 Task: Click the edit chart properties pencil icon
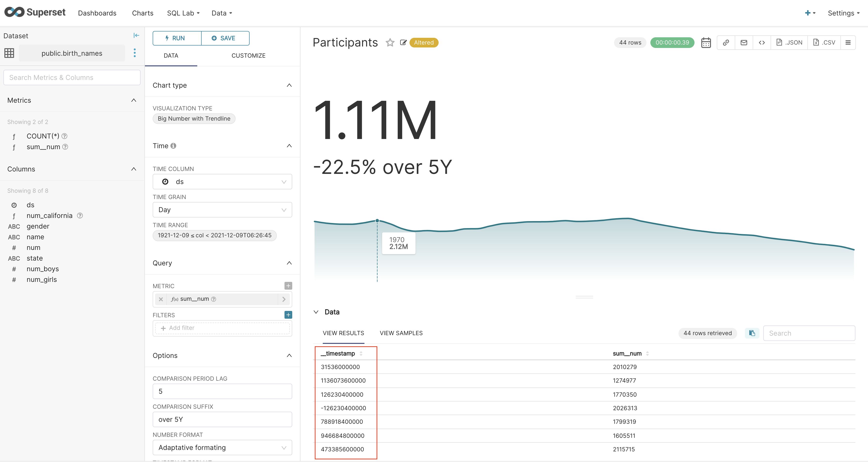pyautogui.click(x=403, y=42)
